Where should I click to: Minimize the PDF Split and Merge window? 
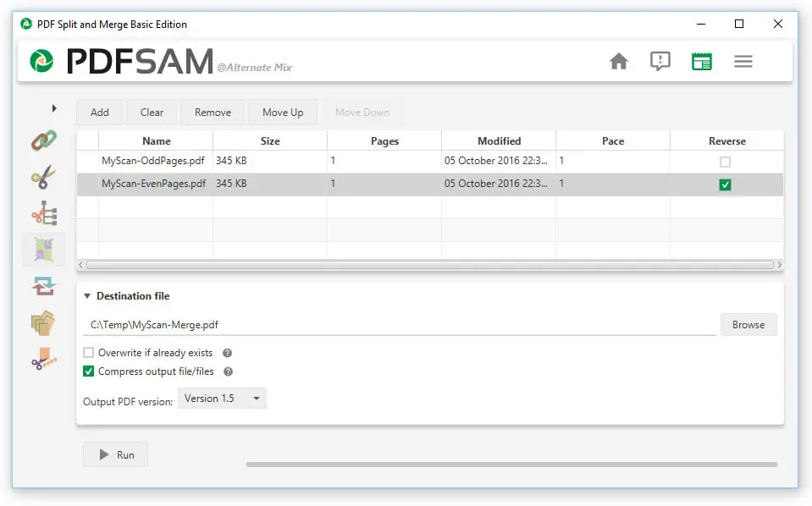(701, 24)
